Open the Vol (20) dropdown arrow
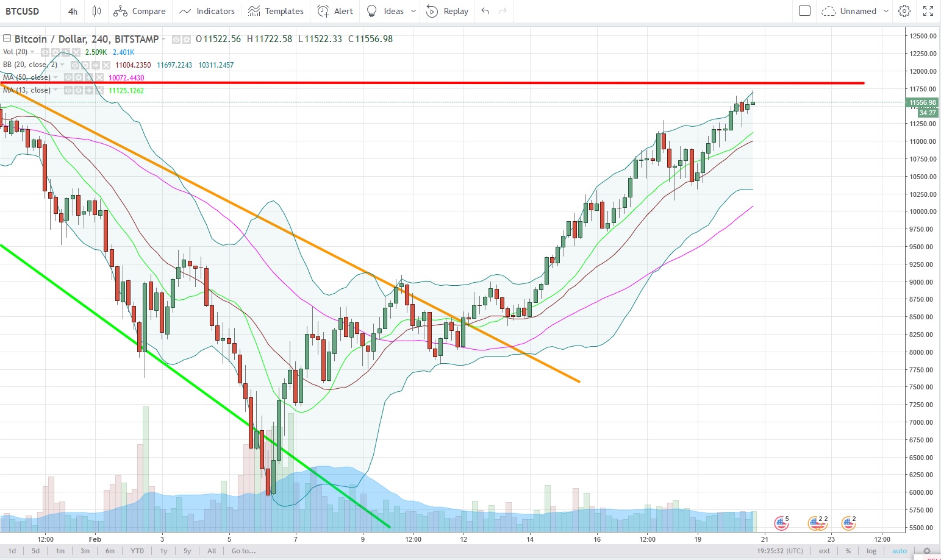Viewport: 941px width, 560px height. 32,52
